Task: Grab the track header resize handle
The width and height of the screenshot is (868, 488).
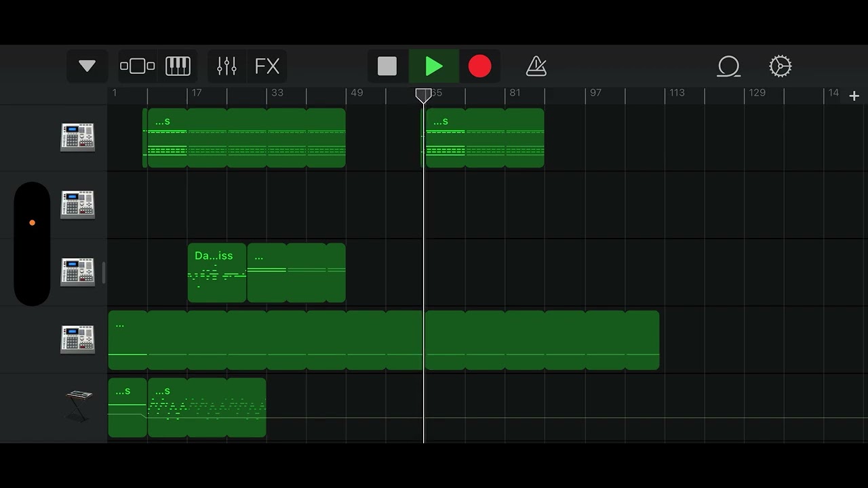Action: pyautogui.click(x=104, y=273)
